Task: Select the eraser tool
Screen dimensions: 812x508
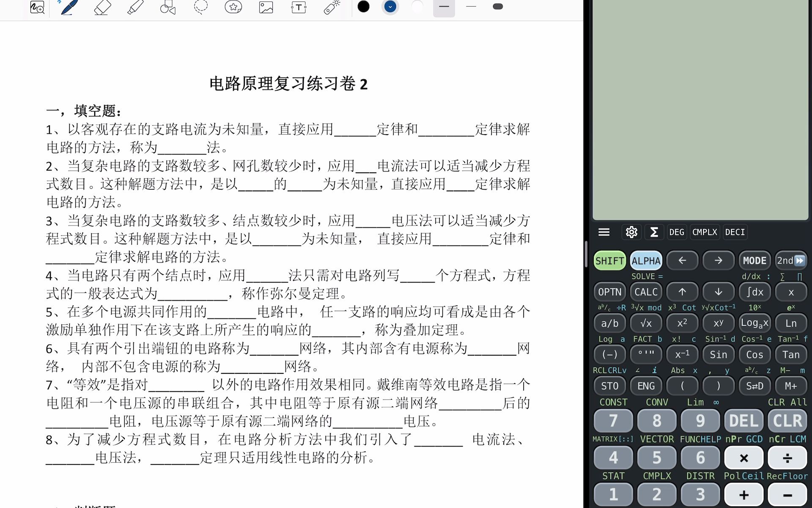Action: pos(102,7)
